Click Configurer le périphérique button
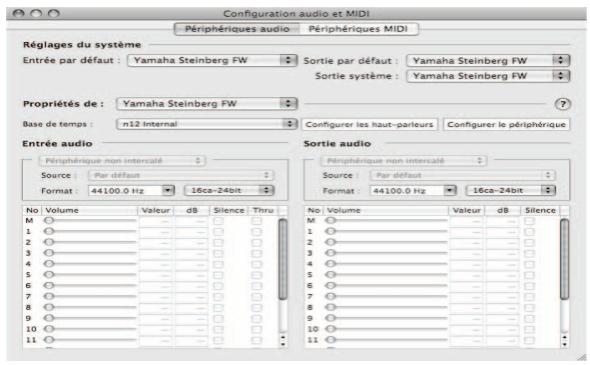 click(x=506, y=125)
